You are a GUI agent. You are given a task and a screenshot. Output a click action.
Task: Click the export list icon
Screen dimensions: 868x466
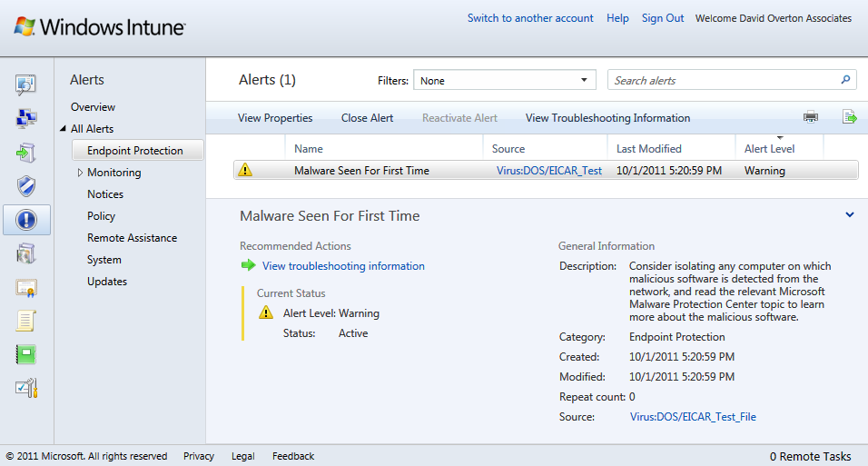click(849, 117)
